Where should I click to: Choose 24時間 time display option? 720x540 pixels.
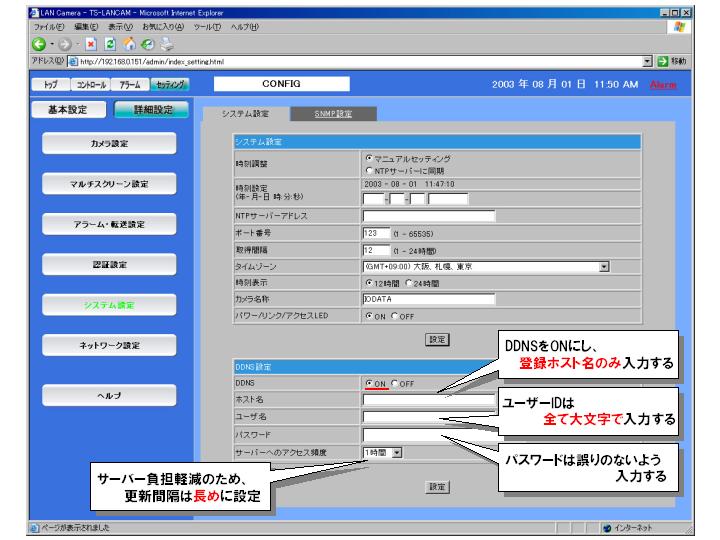point(409,283)
